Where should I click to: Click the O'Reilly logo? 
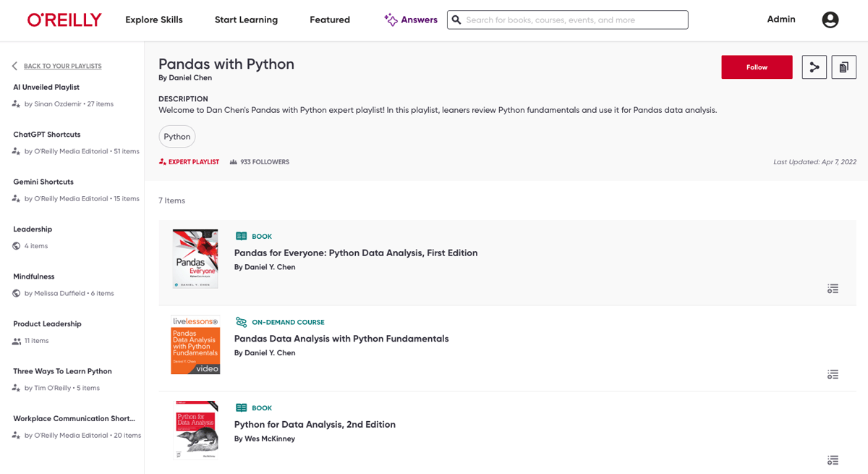pyautogui.click(x=64, y=20)
